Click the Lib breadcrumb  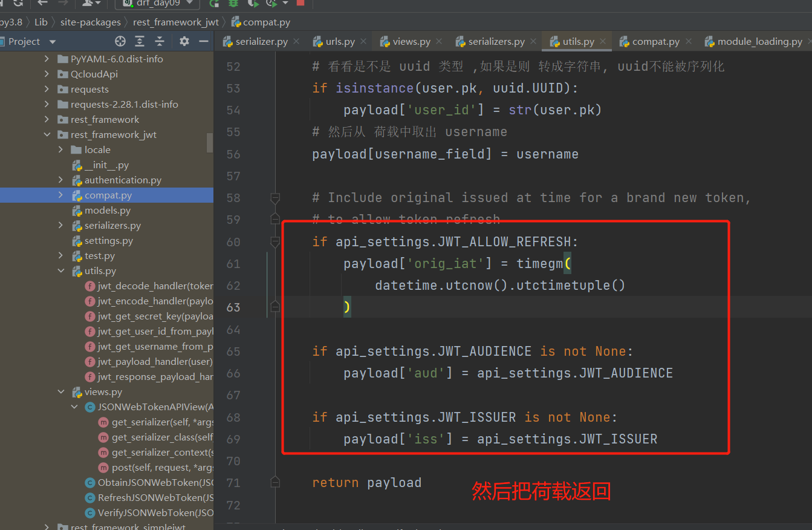pos(41,22)
